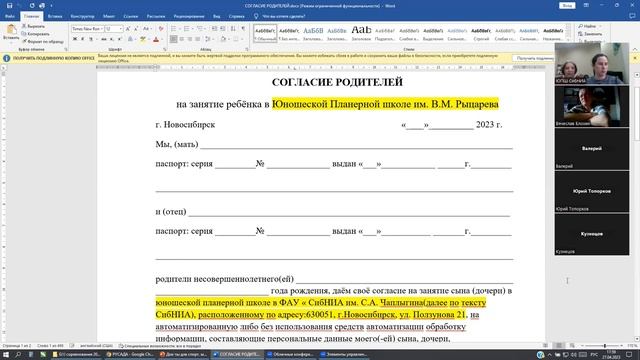Align text left in Абзац group
Image resolution: width=640 pixels, height=360 pixels.
click(173, 39)
